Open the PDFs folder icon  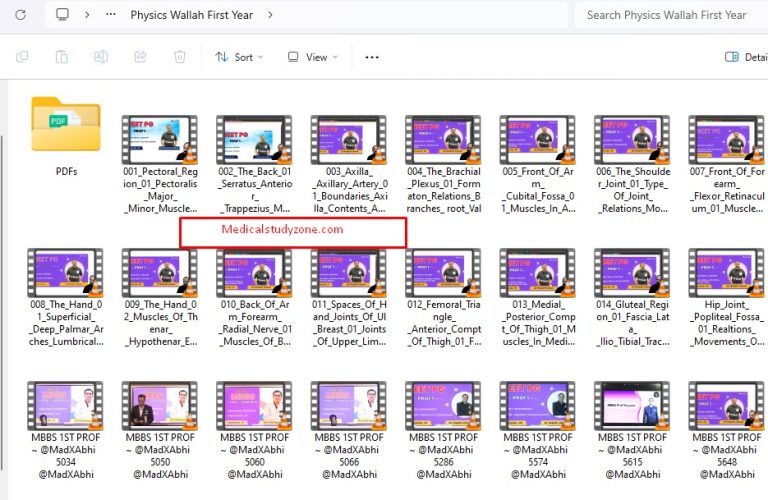(x=66, y=125)
